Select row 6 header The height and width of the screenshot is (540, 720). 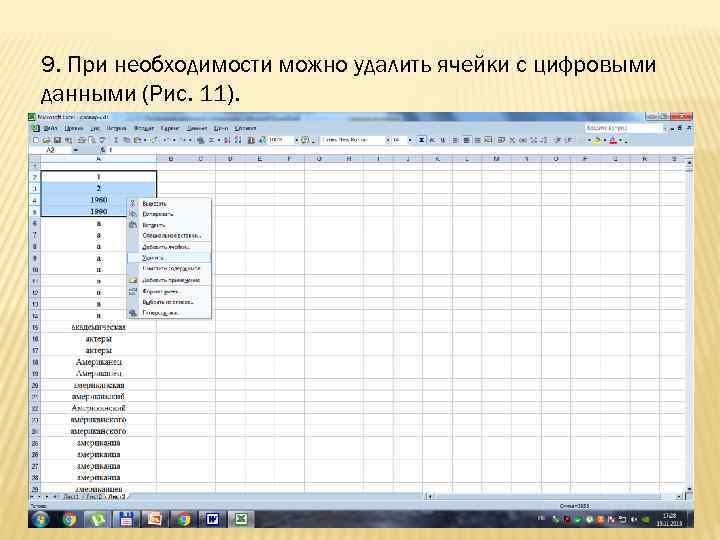pyautogui.click(x=35, y=223)
